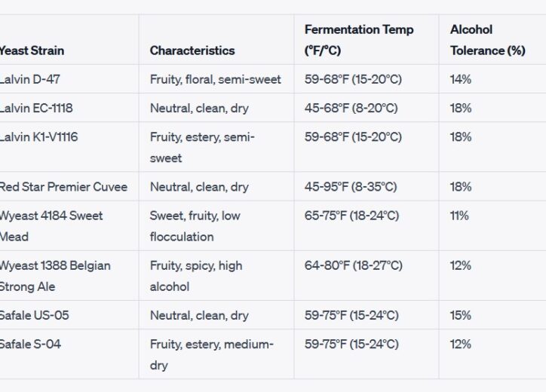The height and width of the screenshot is (392, 546).
Task: Select the 64-80°F (18-27°C) temperature cell
Action: pyautogui.click(x=354, y=265)
